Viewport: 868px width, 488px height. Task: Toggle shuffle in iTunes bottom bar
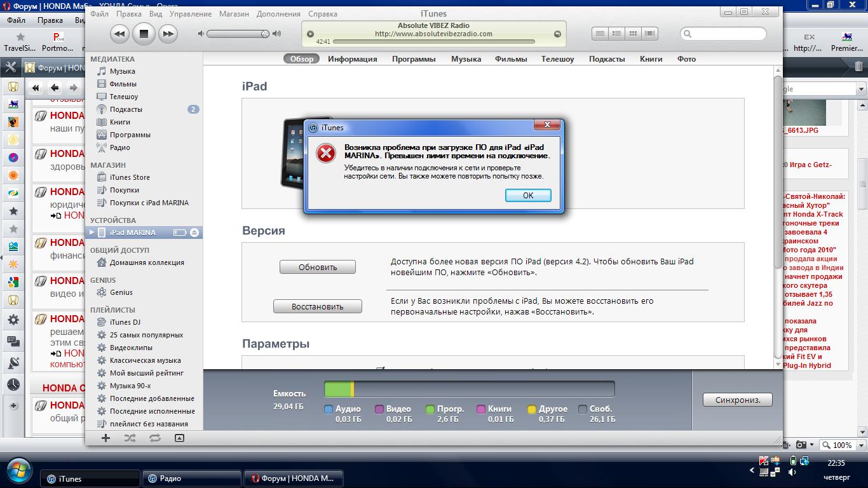(x=130, y=438)
